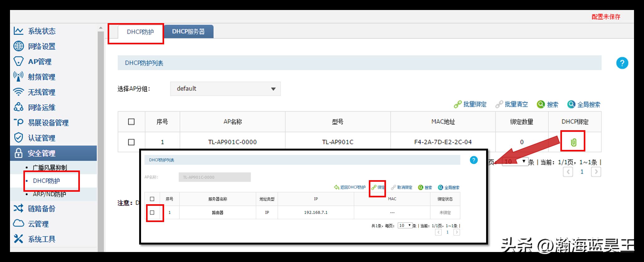644x262 pixels.
Task: Click the 网络运维 icon in sidebar
Action: (x=18, y=107)
